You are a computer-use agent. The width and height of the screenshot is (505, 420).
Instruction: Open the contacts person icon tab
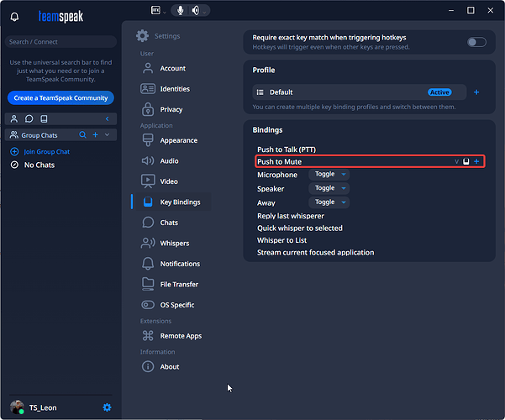(14, 118)
